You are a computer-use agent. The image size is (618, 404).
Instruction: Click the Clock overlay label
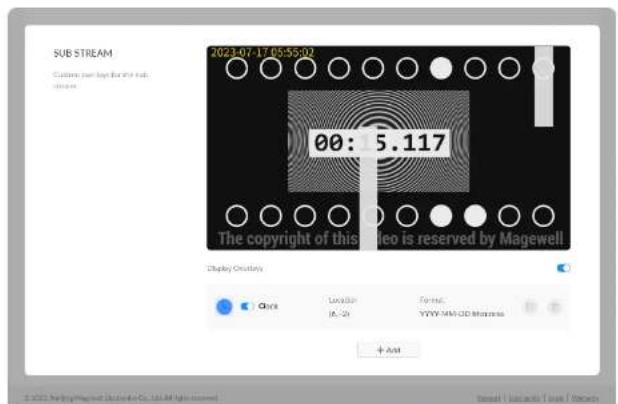[268, 306]
